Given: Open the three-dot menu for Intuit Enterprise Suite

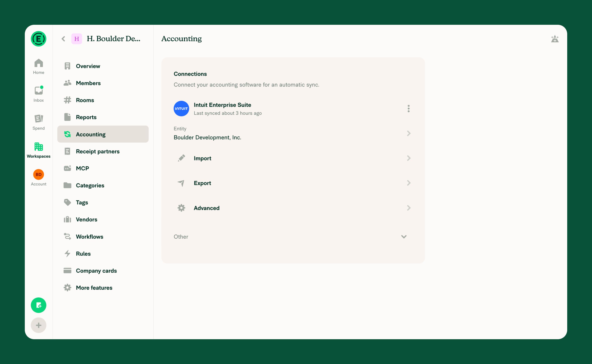Looking at the screenshot, I should 409,109.
